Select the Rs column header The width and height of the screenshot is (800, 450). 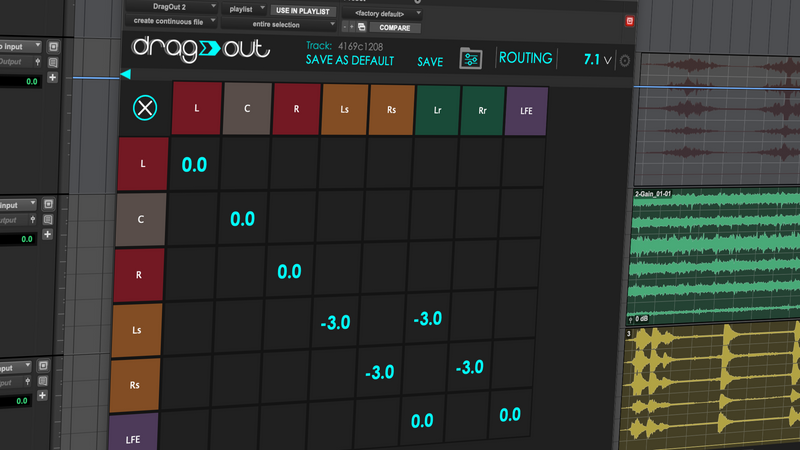click(x=391, y=110)
